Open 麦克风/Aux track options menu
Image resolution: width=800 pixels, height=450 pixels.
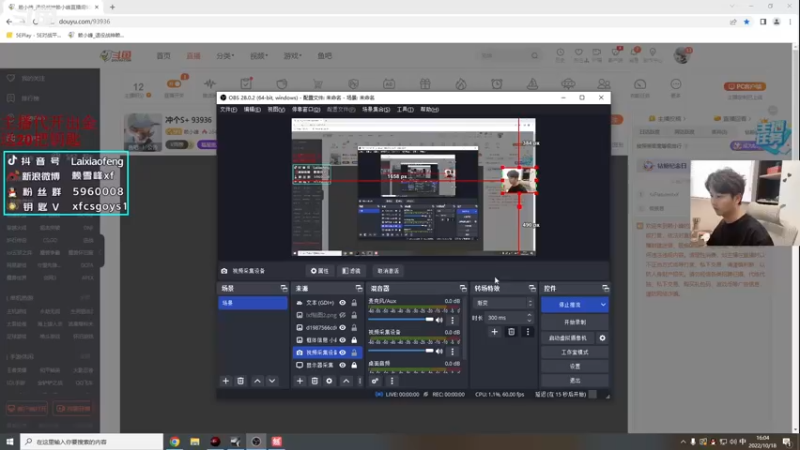click(452, 320)
